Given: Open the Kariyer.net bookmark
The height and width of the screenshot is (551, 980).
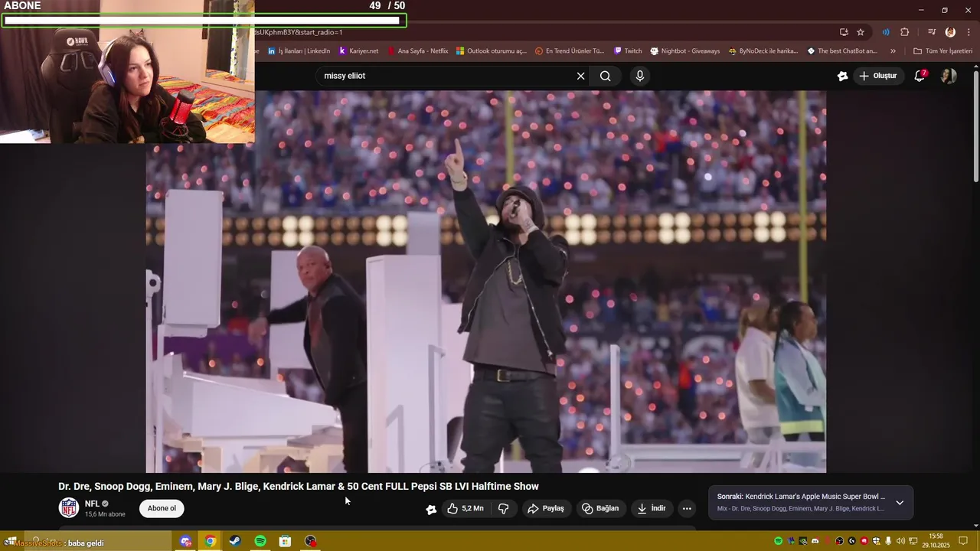Looking at the screenshot, I should 358,51.
